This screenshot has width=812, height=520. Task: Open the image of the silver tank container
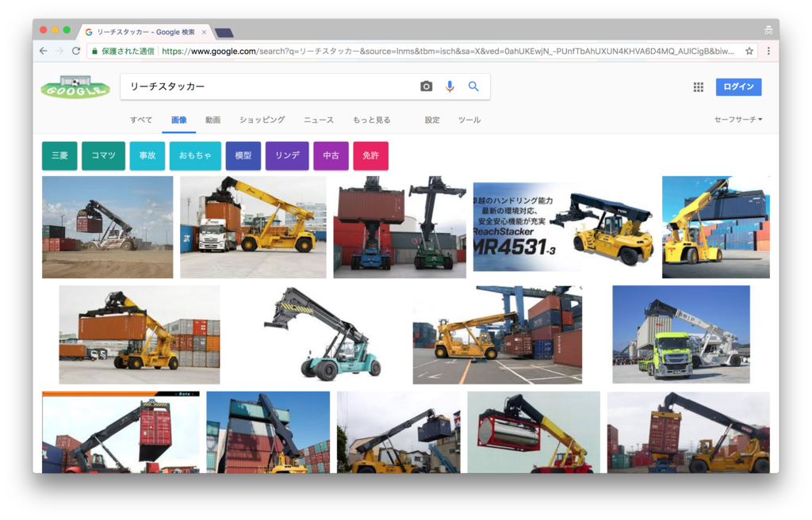tap(534, 433)
